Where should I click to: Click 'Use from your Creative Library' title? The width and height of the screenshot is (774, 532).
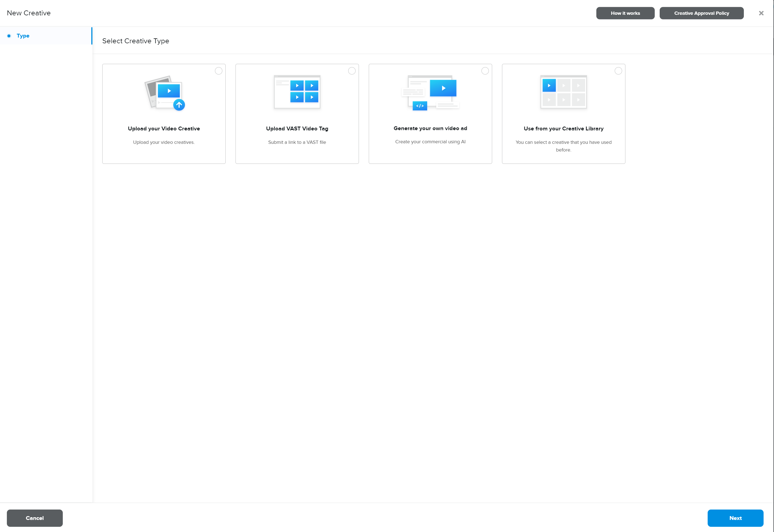coord(563,129)
